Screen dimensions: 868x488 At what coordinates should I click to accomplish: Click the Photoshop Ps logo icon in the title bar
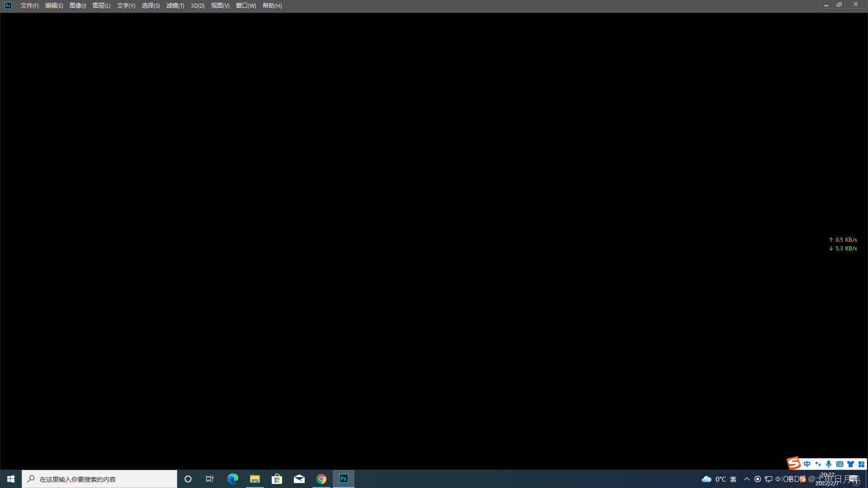[x=8, y=5]
